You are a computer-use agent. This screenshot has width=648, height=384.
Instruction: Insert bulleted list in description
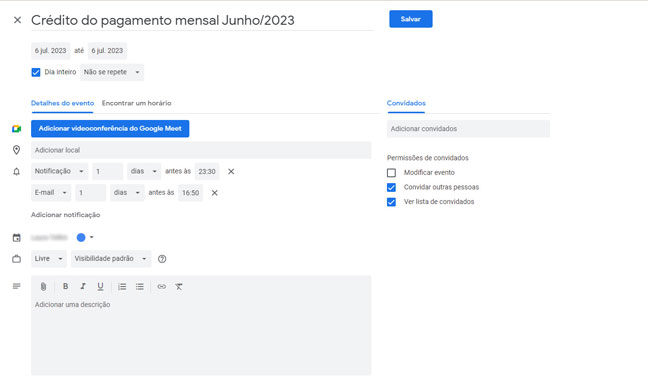140,286
